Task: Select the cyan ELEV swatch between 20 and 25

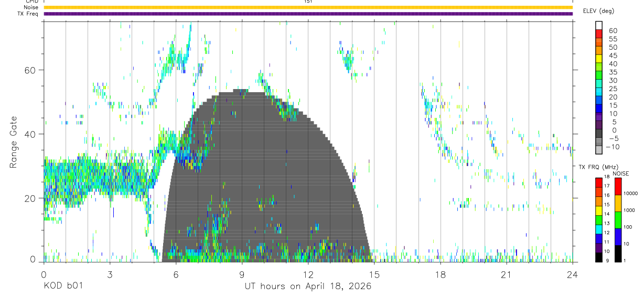Action: (599, 92)
